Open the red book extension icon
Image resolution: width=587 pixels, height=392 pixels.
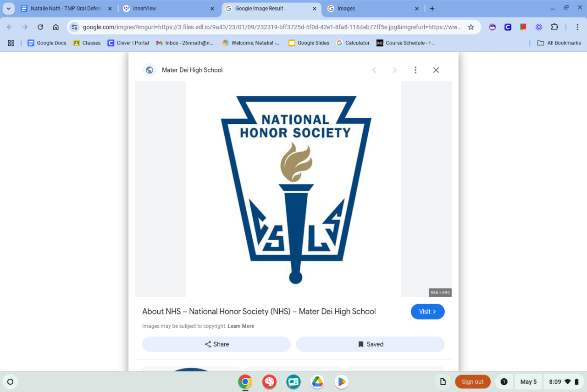pos(523,27)
